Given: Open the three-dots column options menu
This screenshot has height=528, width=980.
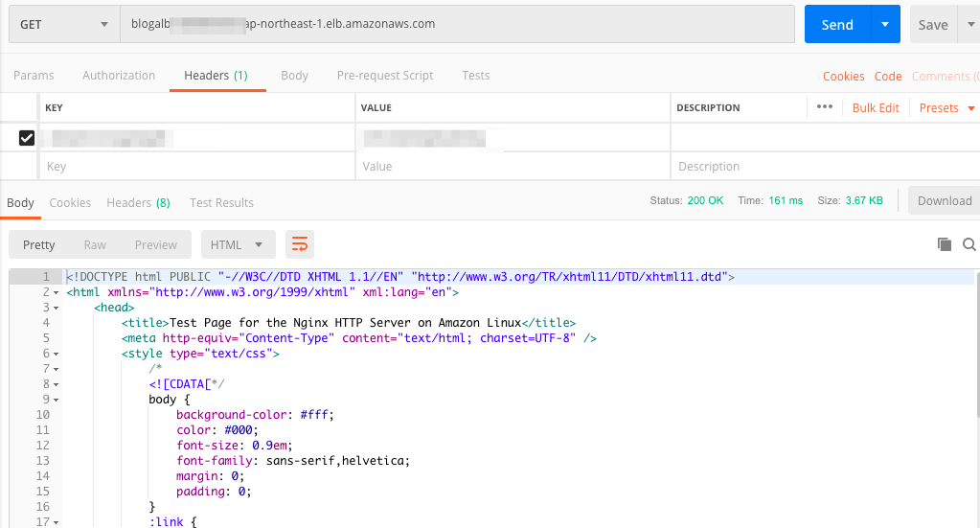Looking at the screenshot, I should click(825, 107).
